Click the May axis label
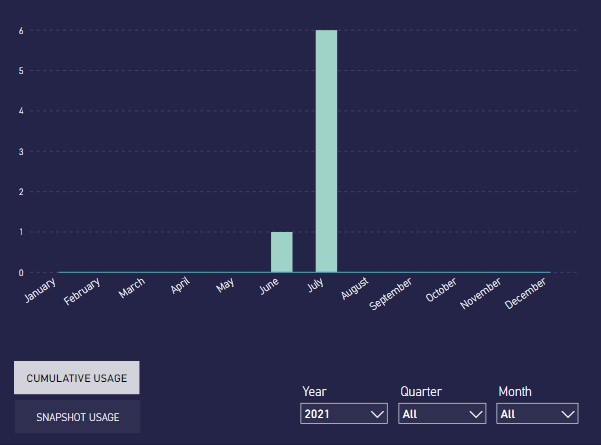601x445 pixels. [x=225, y=285]
